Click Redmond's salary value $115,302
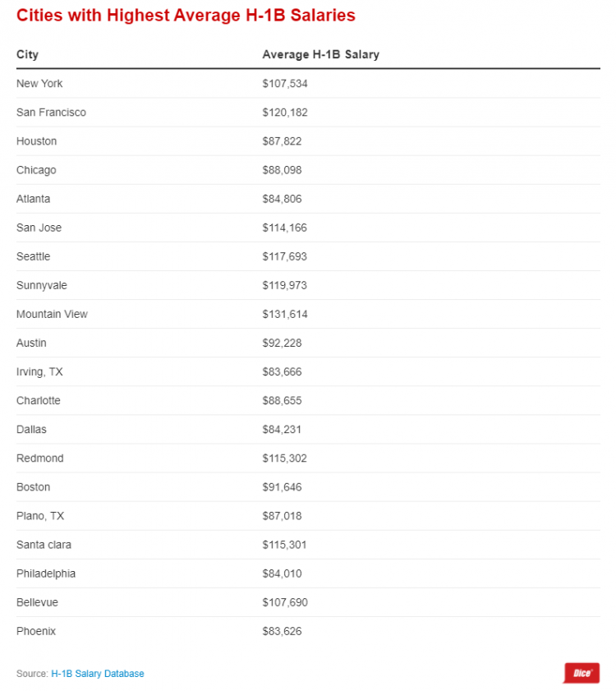 (x=285, y=458)
